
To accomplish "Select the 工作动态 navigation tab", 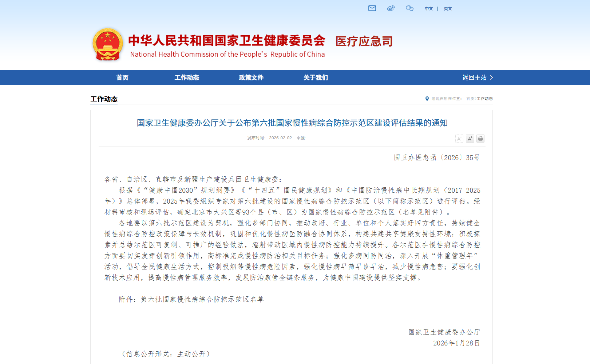I will tap(187, 77).
